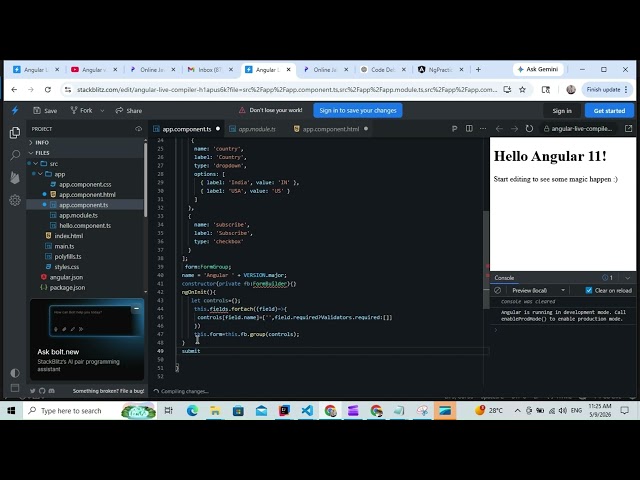Viewport: 640px width, 480px height.
Task: Click the Prettier format icon
Action: coord(454,129)
